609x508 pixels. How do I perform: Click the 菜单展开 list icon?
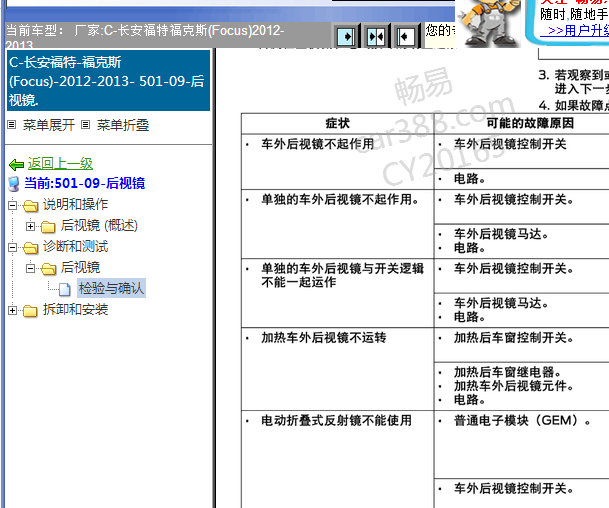coord(12,125)
